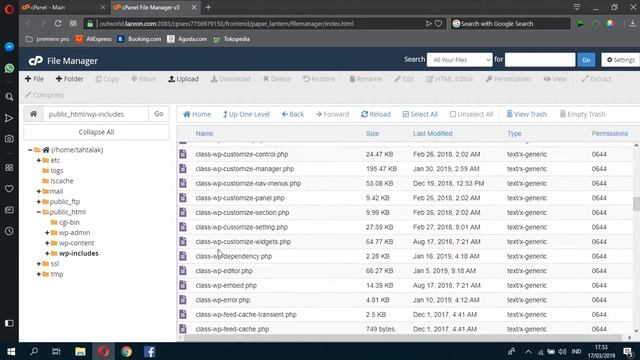Expand the etc folder in tree
The width and height of the screenshot is (640, 360).
tap(39, 160)
